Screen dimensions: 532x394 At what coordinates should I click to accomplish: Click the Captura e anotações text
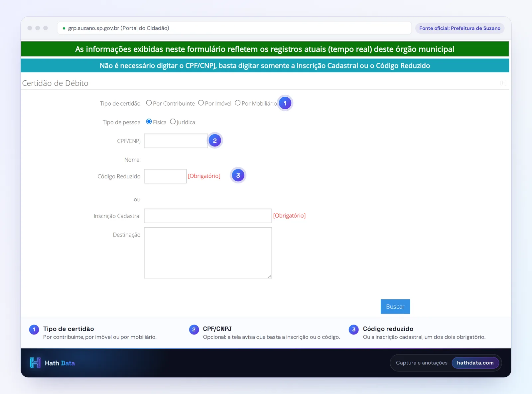(x=422, y=363)
